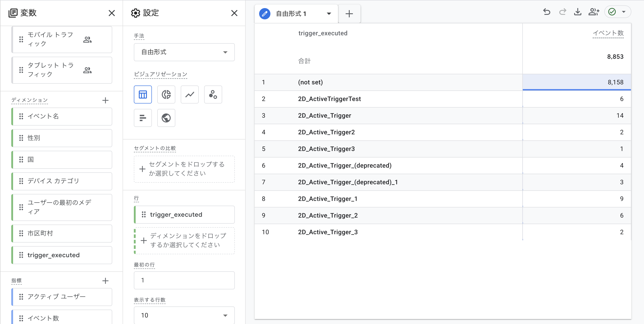Select the 市区町村 dimension
Image resolution: width=644 pixels, height=324 pixels.
point(62,234)
